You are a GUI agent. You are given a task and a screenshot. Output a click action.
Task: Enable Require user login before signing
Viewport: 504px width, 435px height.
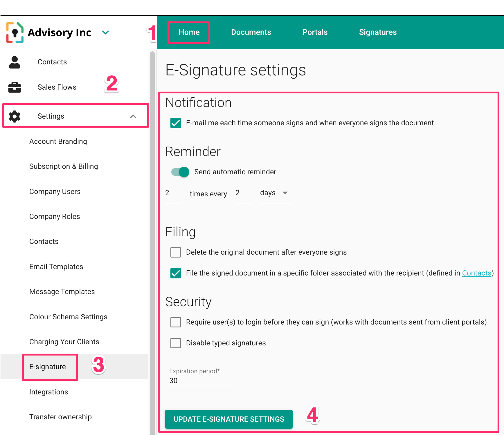(x=176, y=322)
